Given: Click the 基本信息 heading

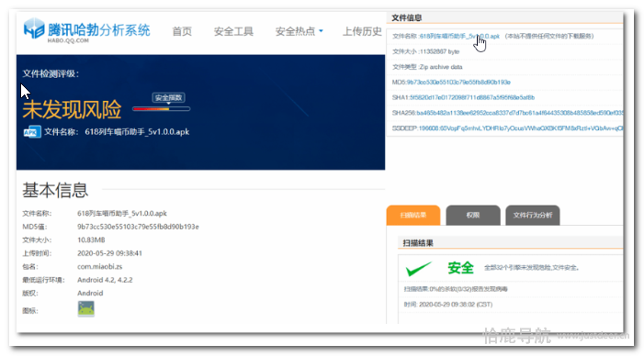Looking at the screenshot, I should [55, 190].
